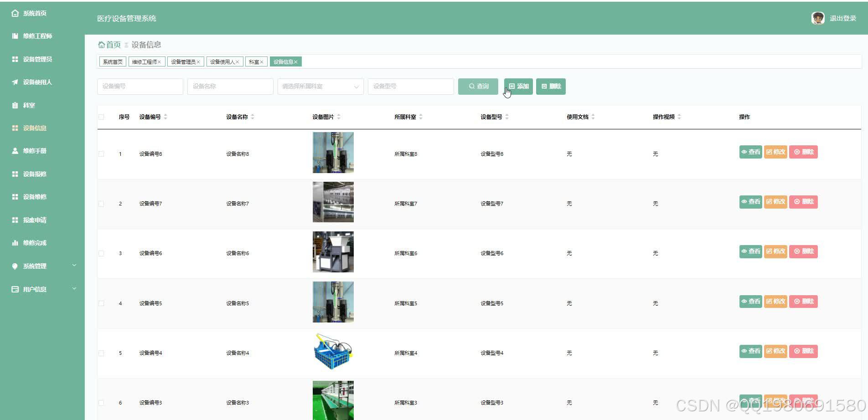Image resolution: width=868 pixels, height=420 pixels.
Task: Open 系统首页 in the sidebar
Action: click(x=35, y=13)
